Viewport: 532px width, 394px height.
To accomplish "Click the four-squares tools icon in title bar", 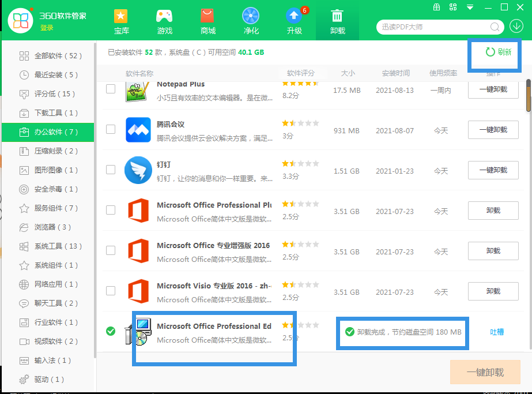I will click(x=453, y=7).
